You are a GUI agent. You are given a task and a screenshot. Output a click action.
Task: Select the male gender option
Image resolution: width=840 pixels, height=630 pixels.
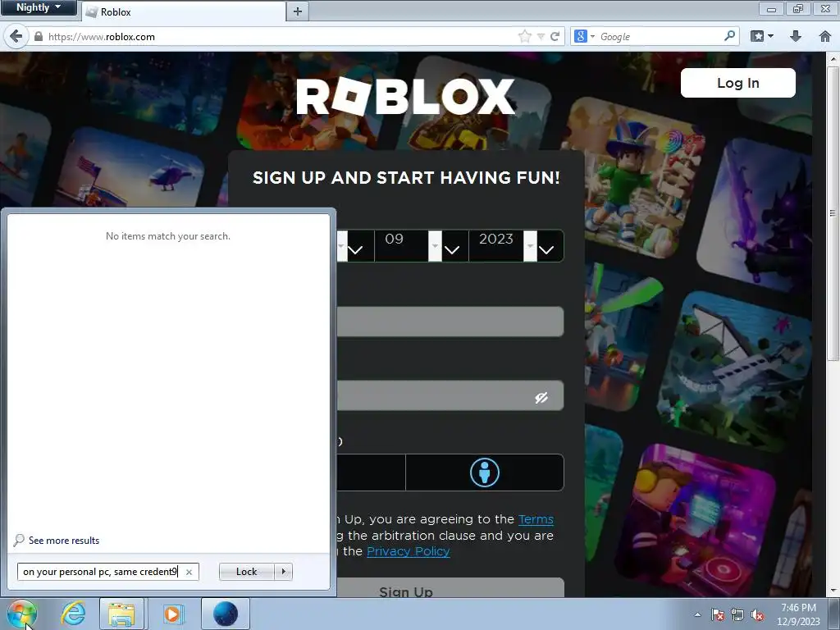pos(485,472)
